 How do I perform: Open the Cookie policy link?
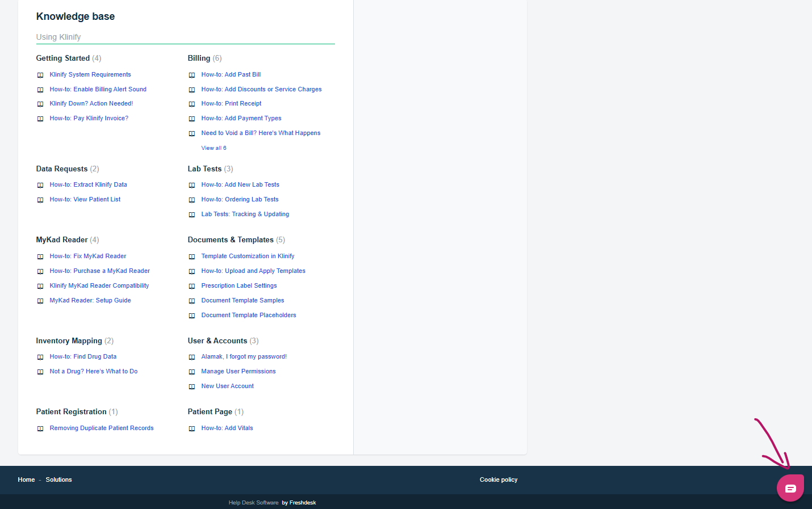pyautogui.click(x=499, y=479)
